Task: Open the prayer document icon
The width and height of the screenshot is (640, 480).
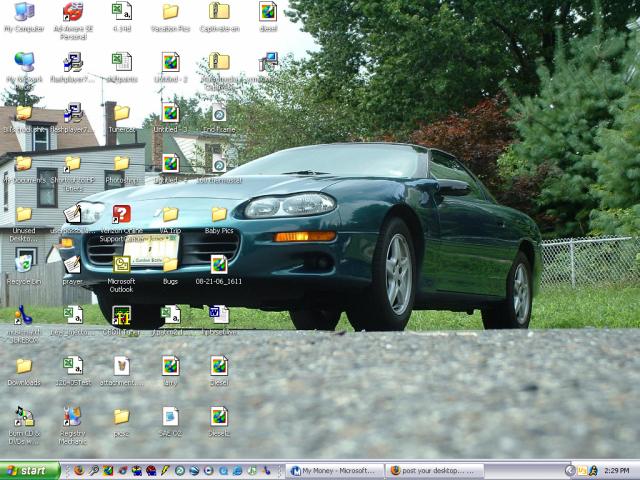Action: point(72,265)
